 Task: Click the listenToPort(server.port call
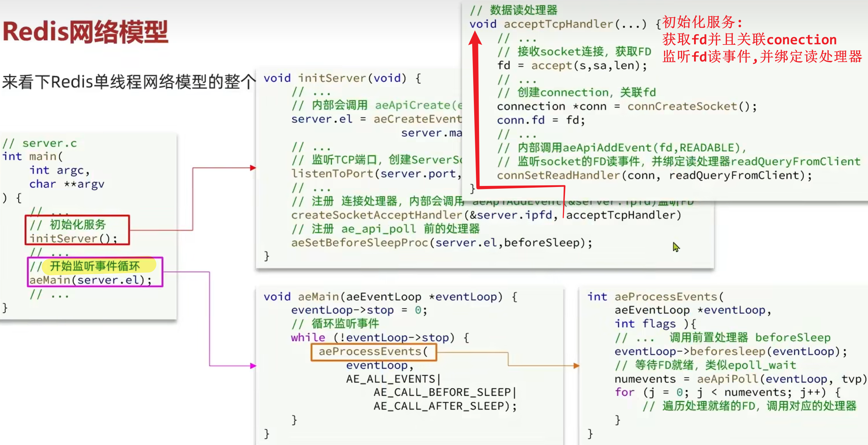376,174
